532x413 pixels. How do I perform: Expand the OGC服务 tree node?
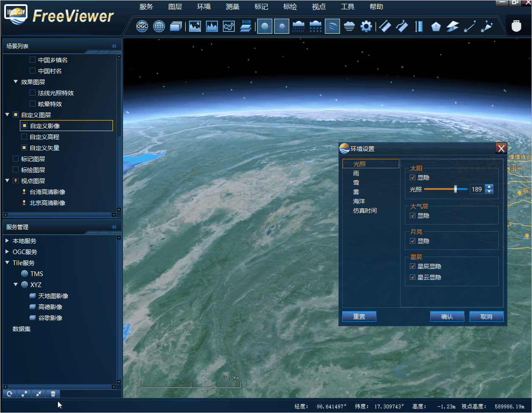click(x=7, y=252)
